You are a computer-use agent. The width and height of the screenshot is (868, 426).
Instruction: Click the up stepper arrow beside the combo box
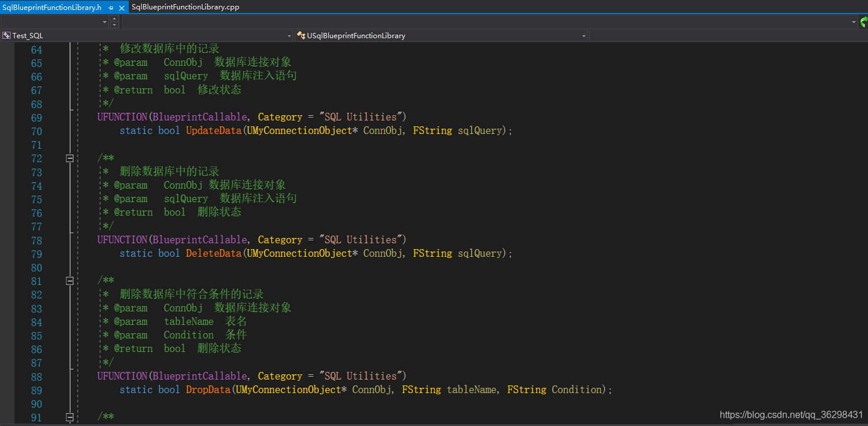coord(114,19)
